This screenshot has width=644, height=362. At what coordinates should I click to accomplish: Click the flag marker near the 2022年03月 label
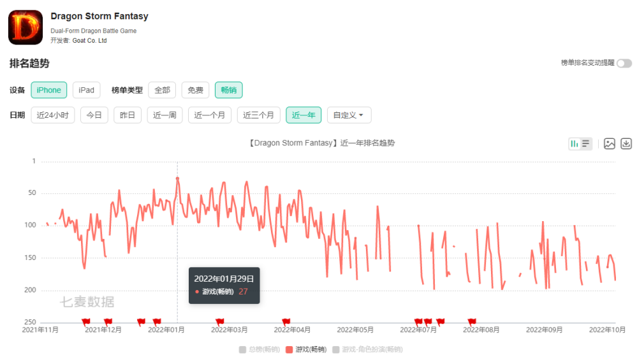(x=220, y=322)
